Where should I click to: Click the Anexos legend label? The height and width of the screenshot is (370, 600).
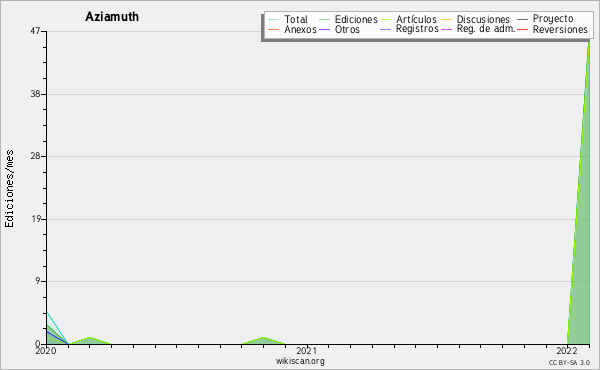pos(300,29)
